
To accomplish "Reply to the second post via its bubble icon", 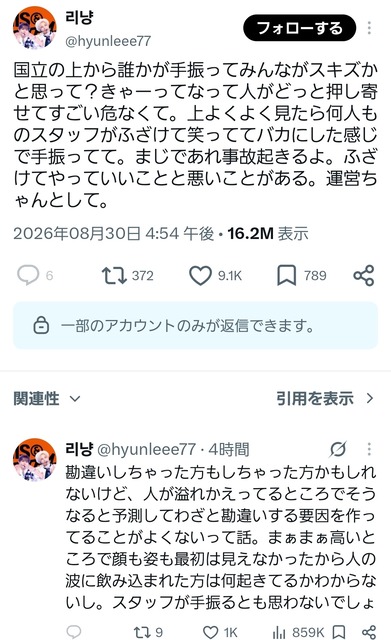I will pyautogui.click(x=74, y=632).
